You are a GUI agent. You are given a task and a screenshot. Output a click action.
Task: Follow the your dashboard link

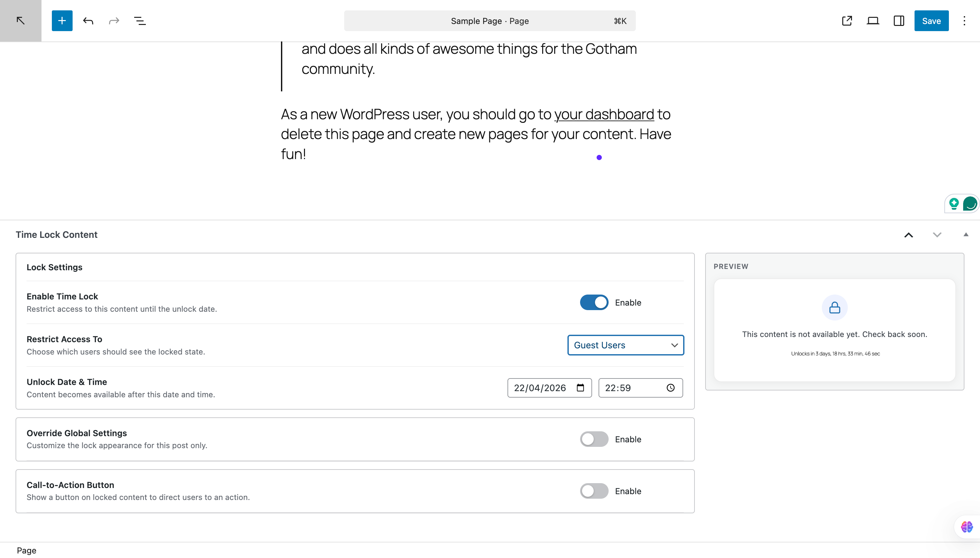(604, 114)
